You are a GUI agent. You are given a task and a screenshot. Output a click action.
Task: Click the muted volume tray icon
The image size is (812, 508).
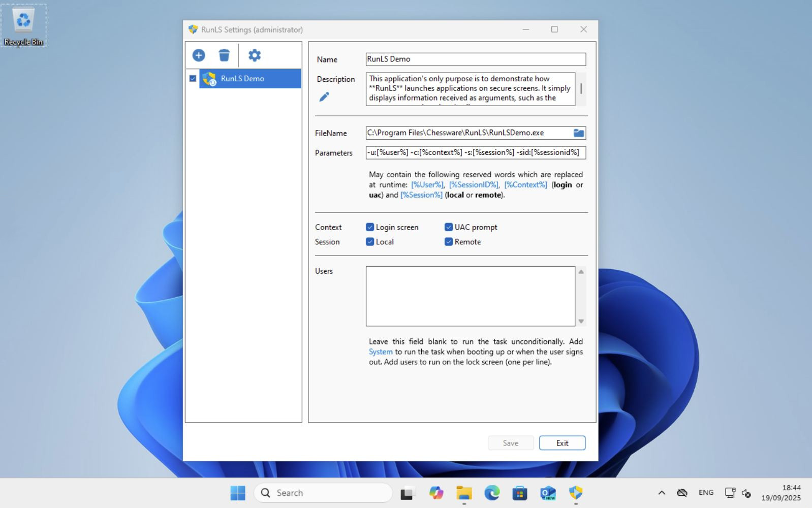746,493
